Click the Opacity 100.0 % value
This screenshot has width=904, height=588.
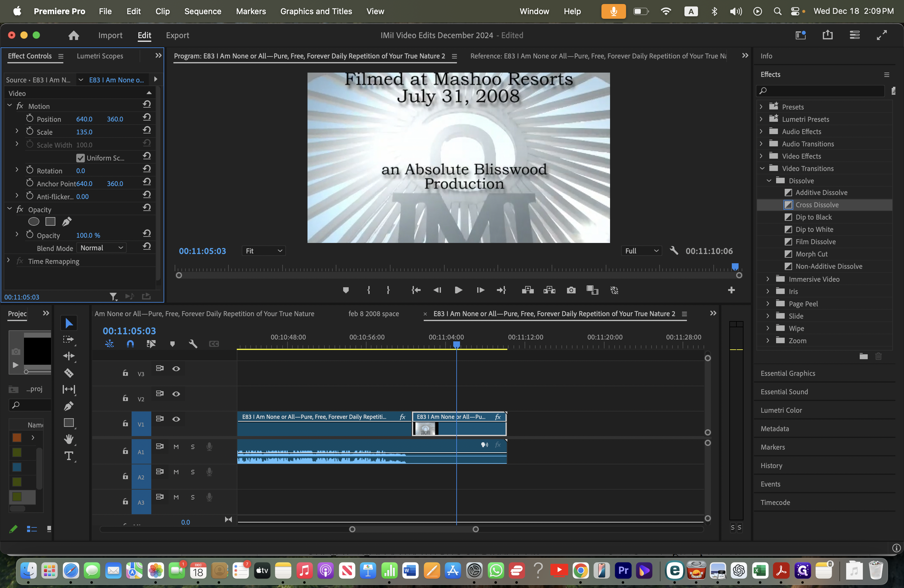pos(88,235)
